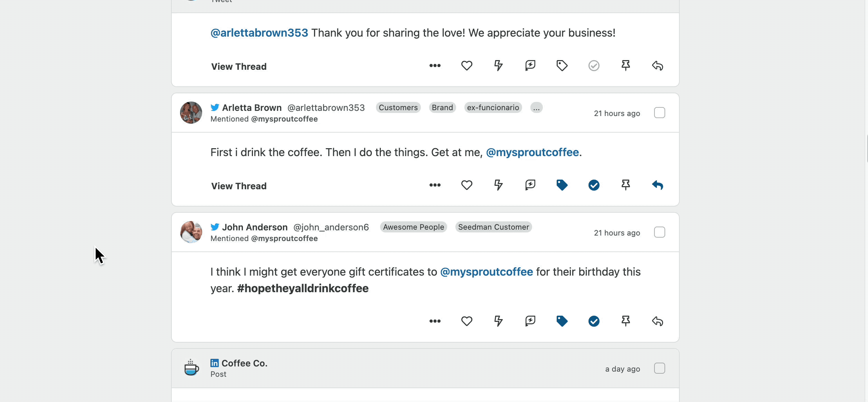868x402 pixels.
Task: Select the Seedman Customer tag
Action: (x=493, y=227)
